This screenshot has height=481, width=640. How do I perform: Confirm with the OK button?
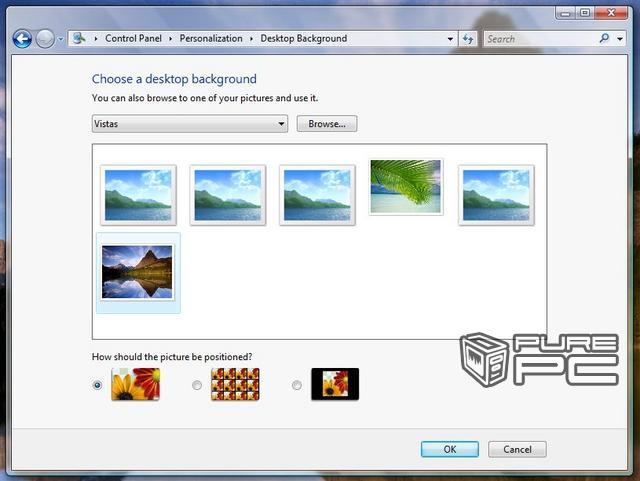pyautogui.click(x=450, y=449)
